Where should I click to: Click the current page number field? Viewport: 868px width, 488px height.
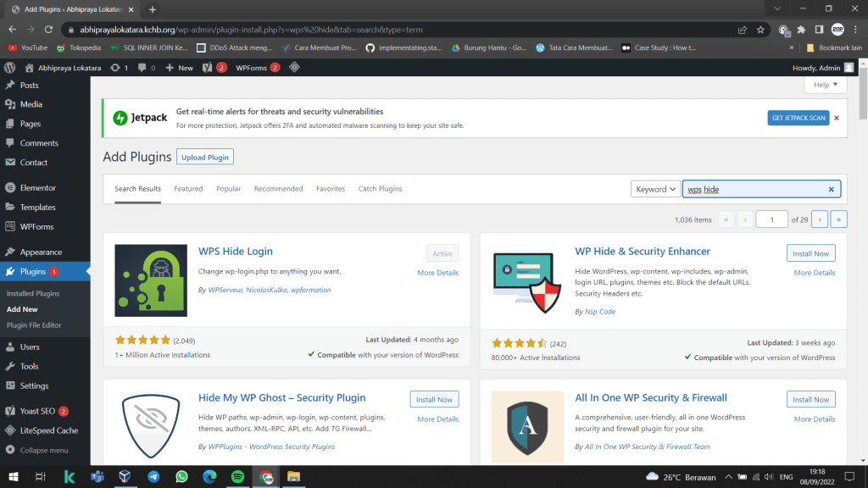(772, 219)
